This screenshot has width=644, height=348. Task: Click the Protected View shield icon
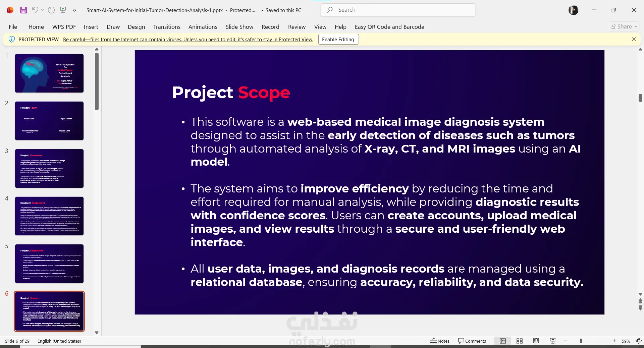[11, 39]
